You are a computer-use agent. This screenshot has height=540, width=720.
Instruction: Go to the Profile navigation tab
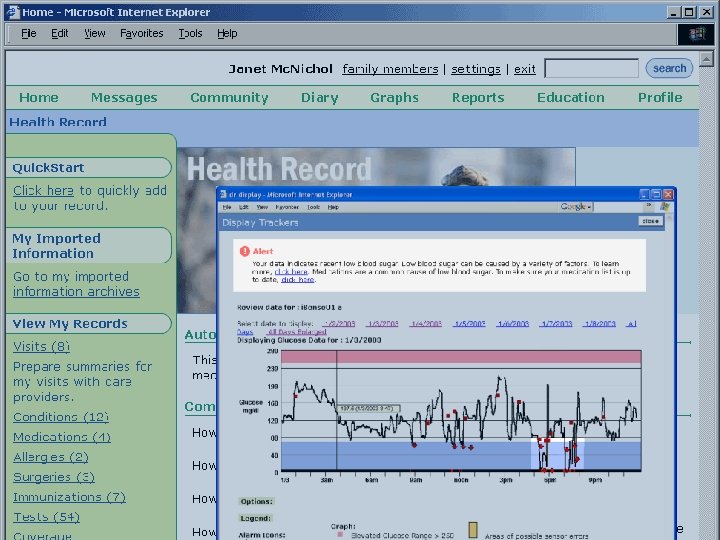coord(660,97)
